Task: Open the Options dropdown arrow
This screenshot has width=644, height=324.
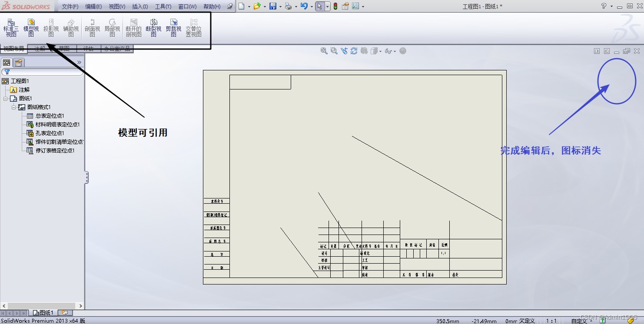Action: click(x=363, y=7)
